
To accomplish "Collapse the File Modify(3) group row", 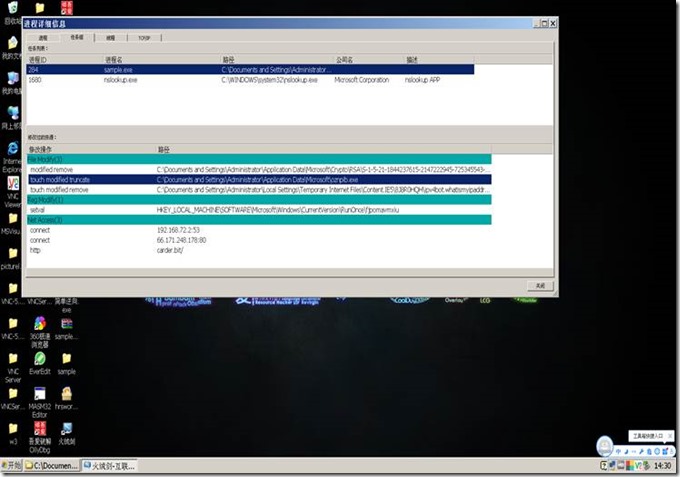I will (x=45, y=159).
